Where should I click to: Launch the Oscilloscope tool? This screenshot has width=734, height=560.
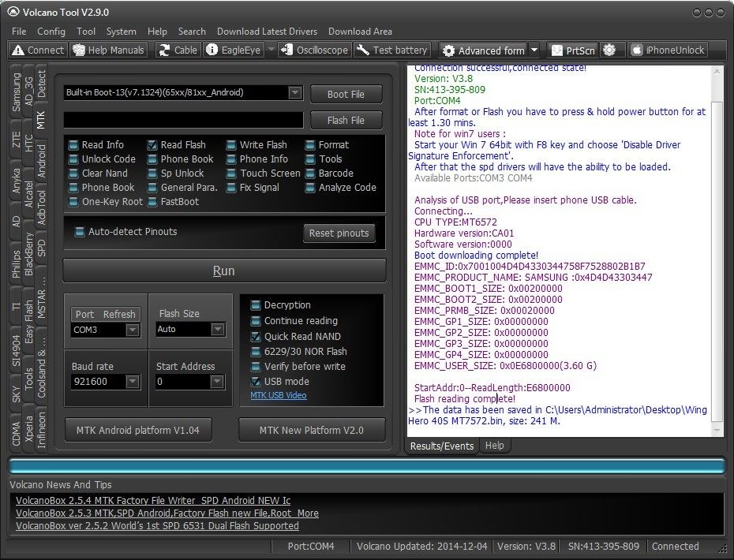tap(288, 50)
